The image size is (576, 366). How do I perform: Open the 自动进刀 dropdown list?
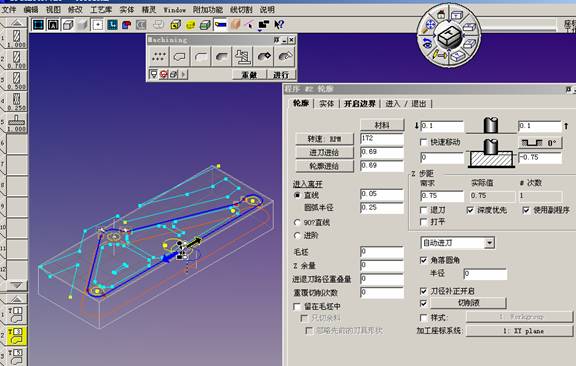pyautogui.click(x=489, y=243)
